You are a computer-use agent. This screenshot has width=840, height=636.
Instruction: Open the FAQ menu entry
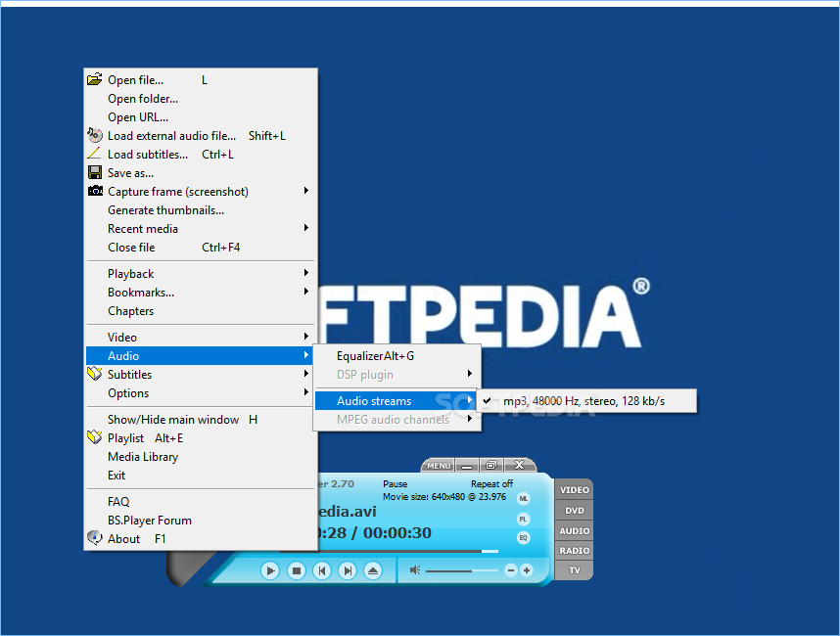click(x=201, y=502)
